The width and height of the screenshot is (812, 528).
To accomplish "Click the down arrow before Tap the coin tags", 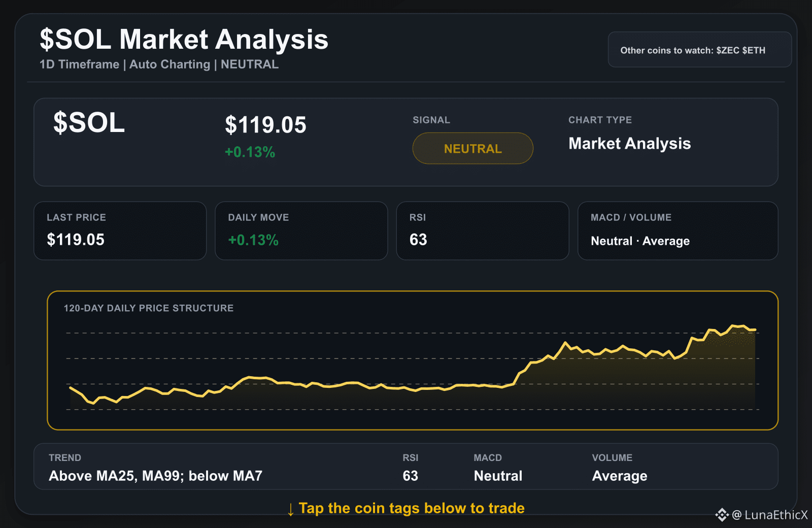I will pos(290,509).
